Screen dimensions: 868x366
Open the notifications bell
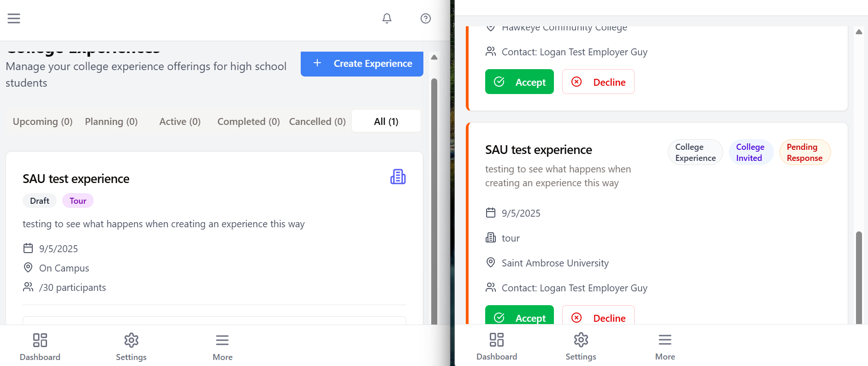click(x=387, y=18)
